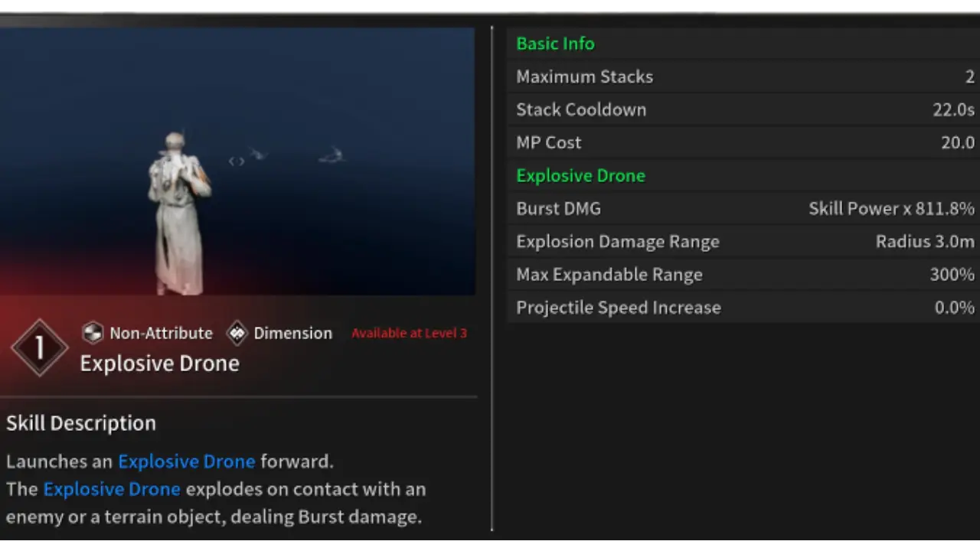Click the Radius 3.0m value

coord(925,242)
